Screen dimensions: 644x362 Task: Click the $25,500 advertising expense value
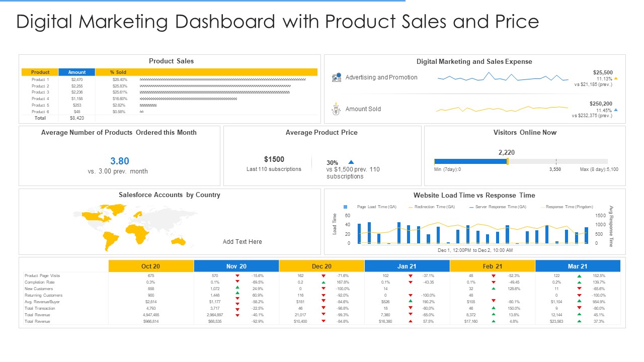coord(603,72)
